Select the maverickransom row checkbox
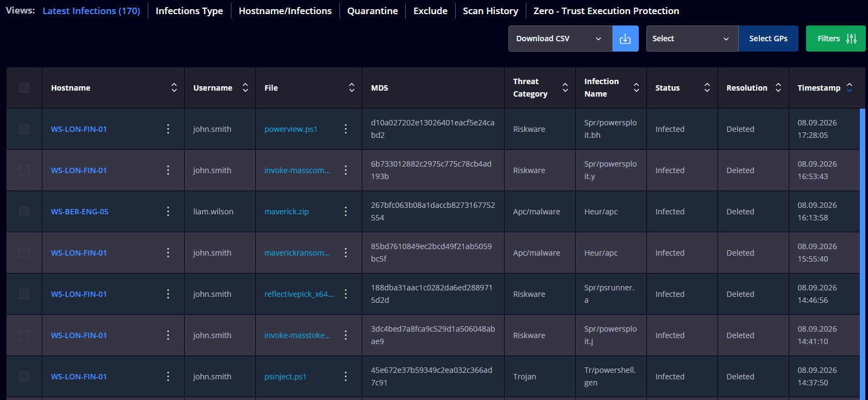 [24, 252]
